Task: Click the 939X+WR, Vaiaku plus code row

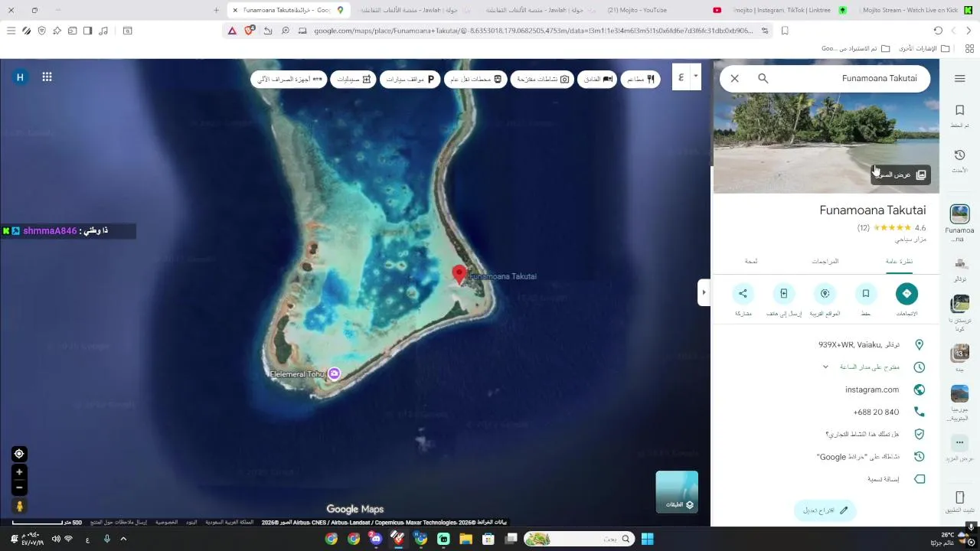Action: tap(826, 345)
